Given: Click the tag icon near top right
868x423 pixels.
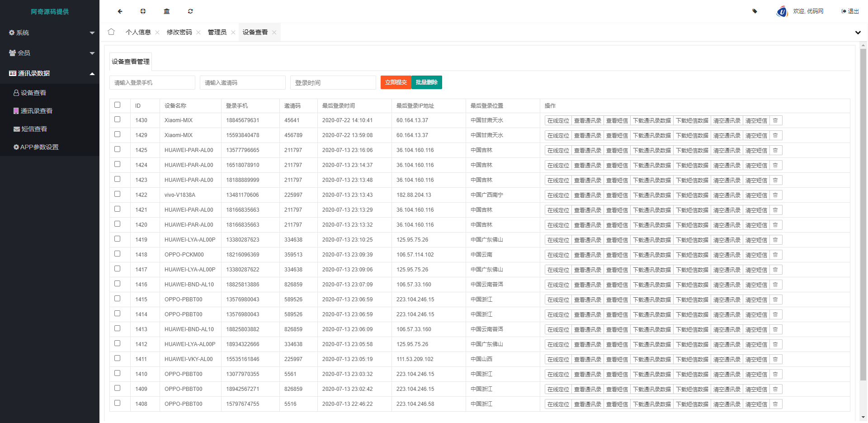Looking at the screenshot, I should pyautogui.click(x=754, y=11).
